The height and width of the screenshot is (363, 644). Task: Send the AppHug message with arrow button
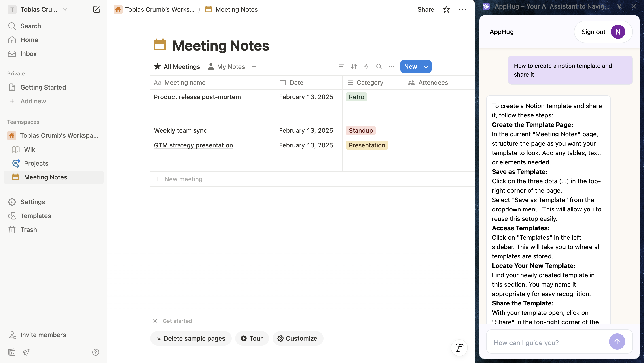click(x=617, y=342)
